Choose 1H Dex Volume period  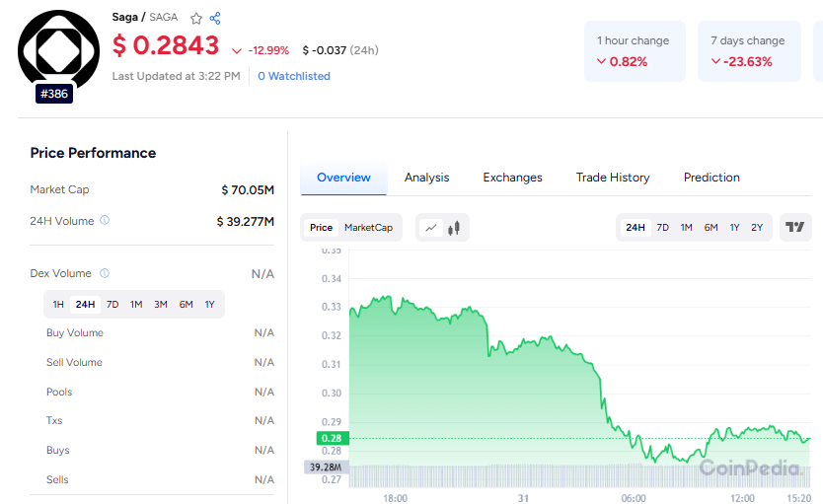(x=58, y=305)
